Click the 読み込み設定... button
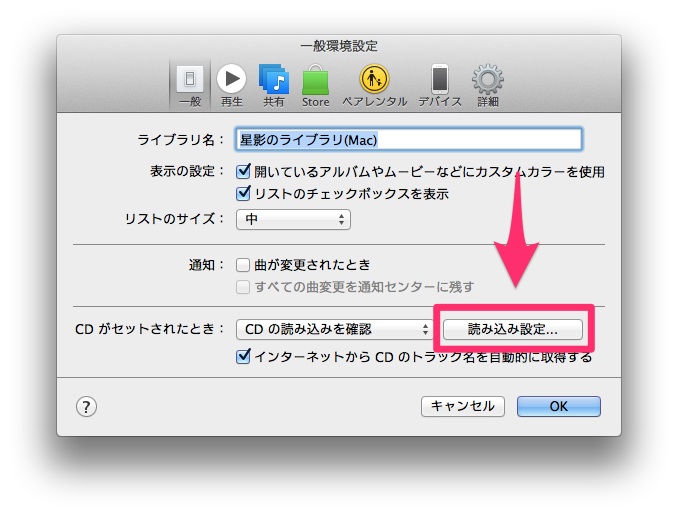The height and width of the screenshot is (515, 678). coord(512,329)
